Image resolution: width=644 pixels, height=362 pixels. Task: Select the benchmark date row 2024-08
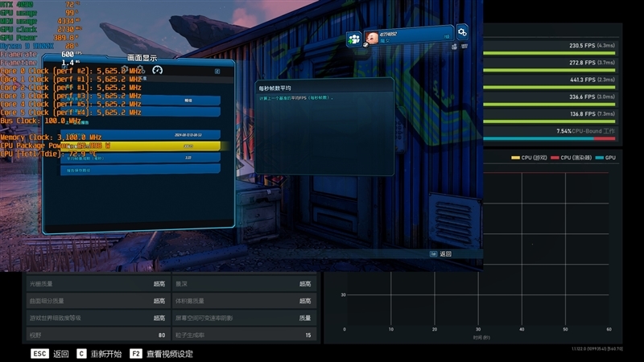click(140, 134)
